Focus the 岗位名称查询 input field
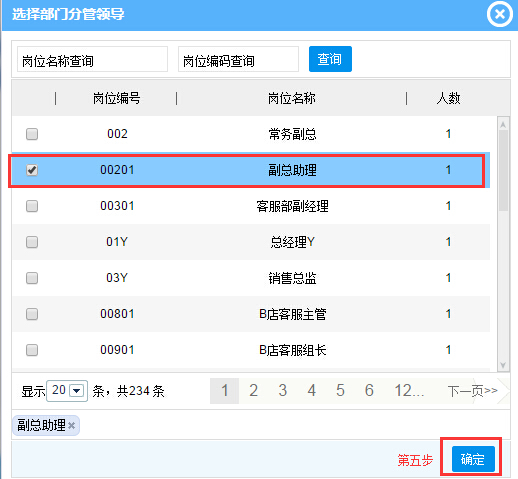Image resolution: width=518 pixels, height=479 pixels. coord(92,59)
